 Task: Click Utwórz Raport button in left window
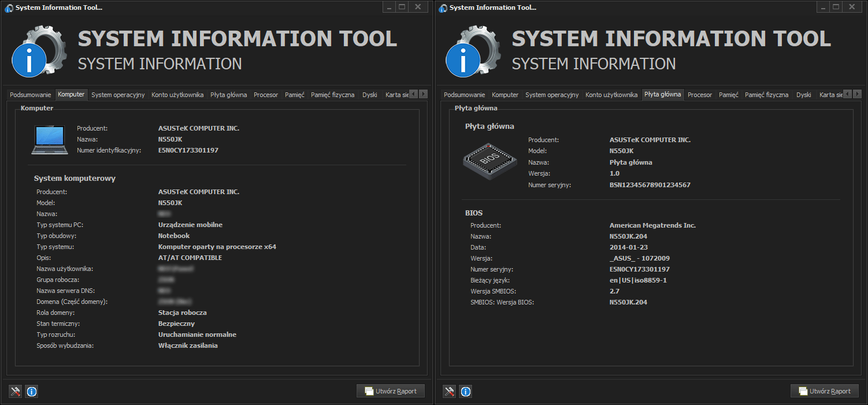pyautogui.click(x=391, y=391)
